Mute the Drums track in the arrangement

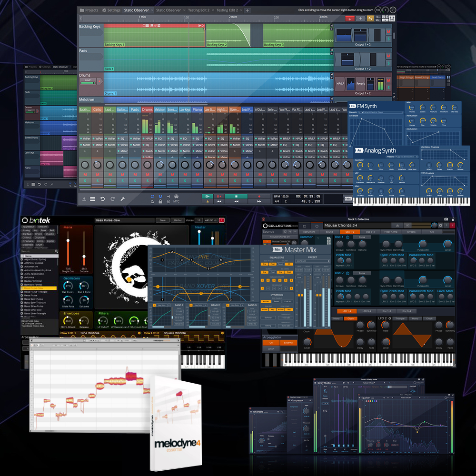pos(388,80)
